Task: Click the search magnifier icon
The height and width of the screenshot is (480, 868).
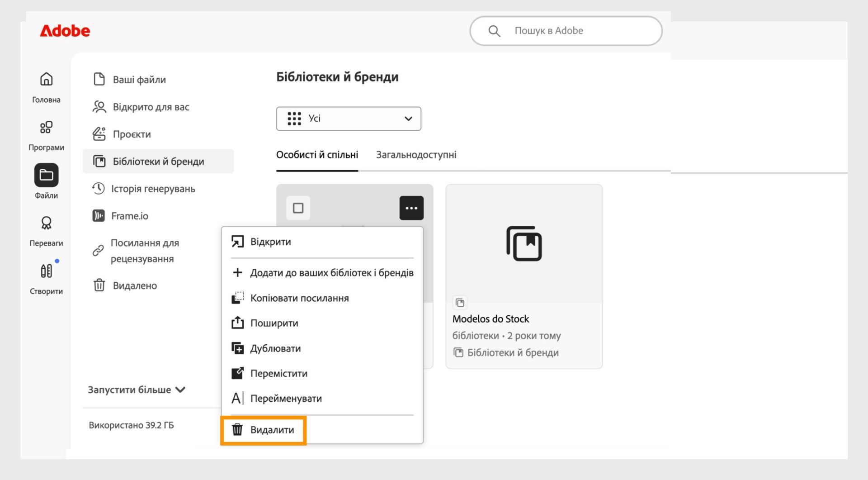Action: tap(494, 31)
